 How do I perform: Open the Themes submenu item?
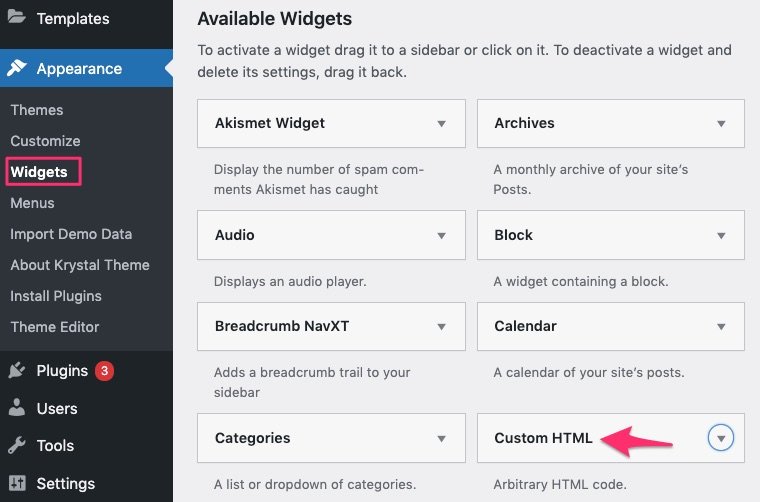click(37, 110)
